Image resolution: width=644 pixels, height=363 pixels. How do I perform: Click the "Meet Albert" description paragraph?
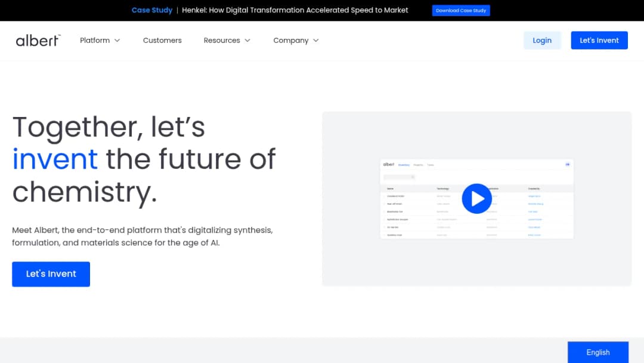coord(142,236)
